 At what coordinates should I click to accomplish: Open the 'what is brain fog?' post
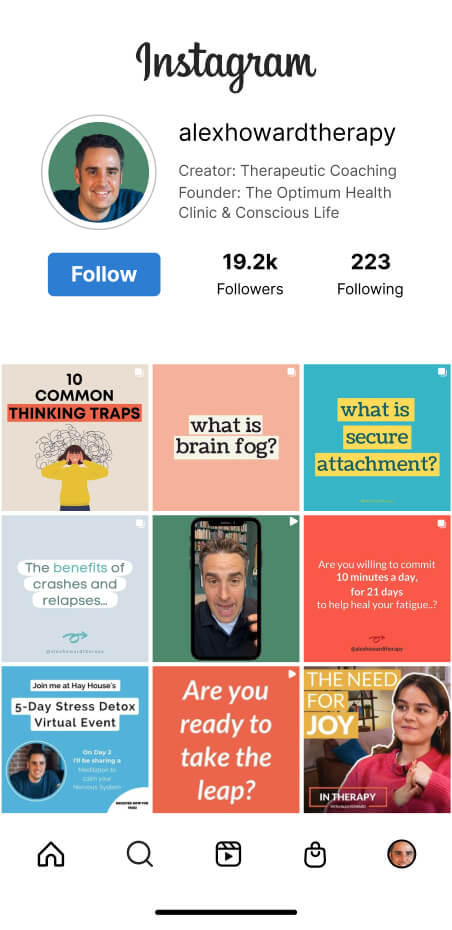point(226,437)
